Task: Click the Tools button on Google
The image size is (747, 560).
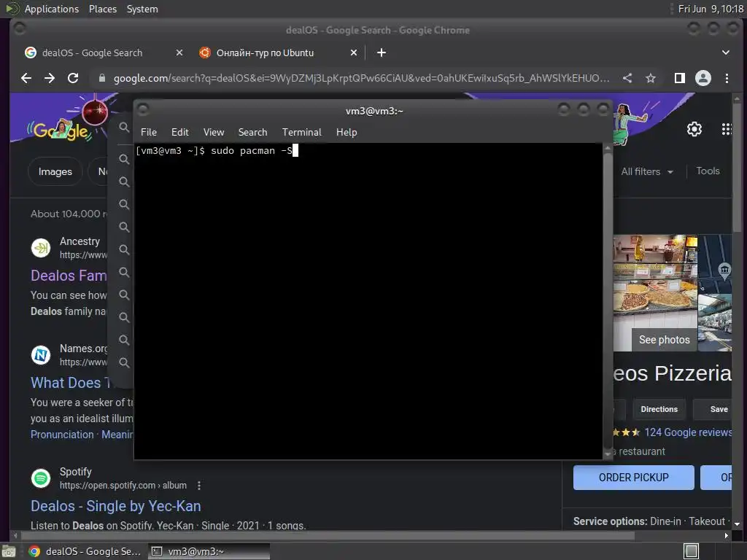Action: [708, 171]
